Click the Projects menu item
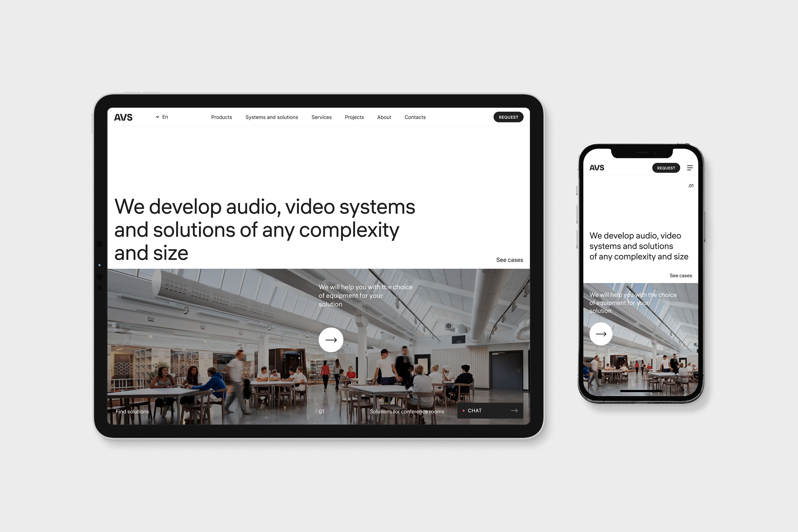The image size is (798, 532). tap(355, 117)
